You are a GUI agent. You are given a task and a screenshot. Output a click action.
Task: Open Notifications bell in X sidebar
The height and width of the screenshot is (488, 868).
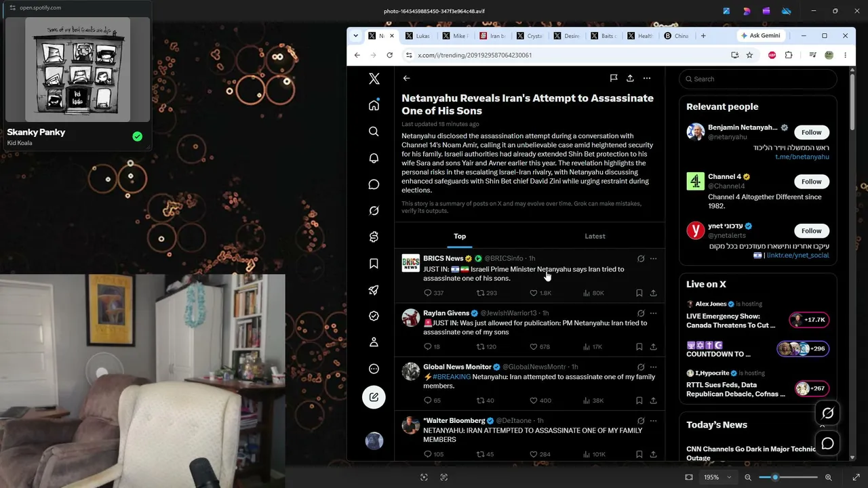tap(374, 158)
